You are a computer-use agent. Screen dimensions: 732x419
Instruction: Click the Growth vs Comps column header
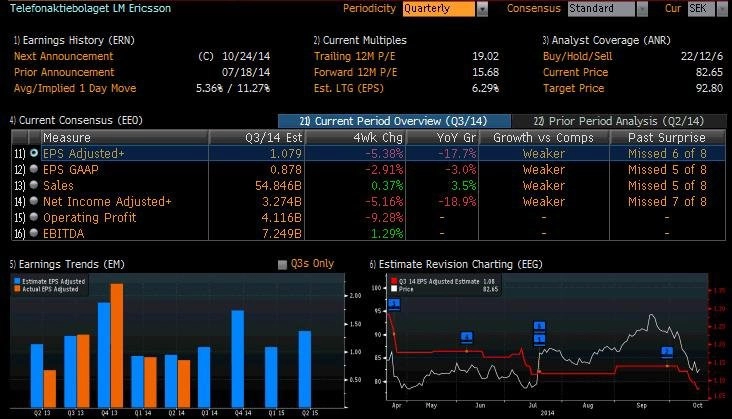click(544, 138)
